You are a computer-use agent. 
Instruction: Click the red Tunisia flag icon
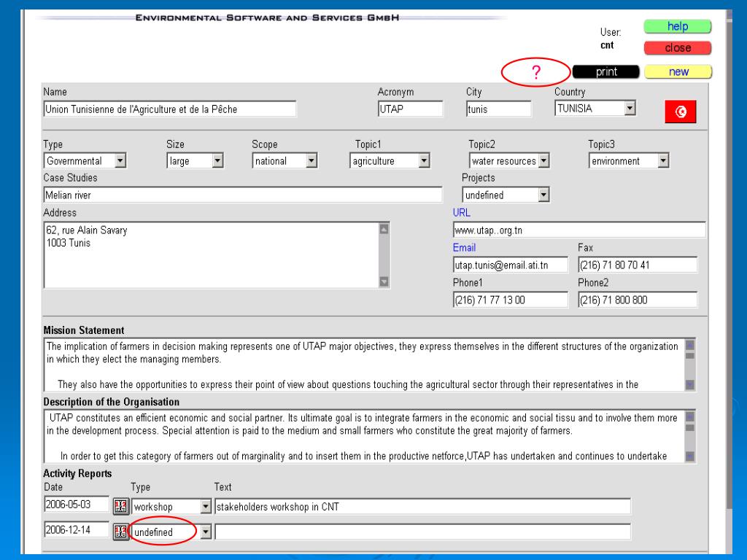(x=681, y=112)
